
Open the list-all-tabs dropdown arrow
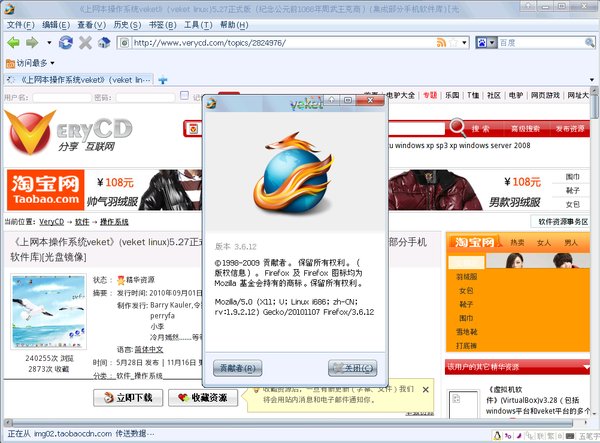click(x=592, y=80)
